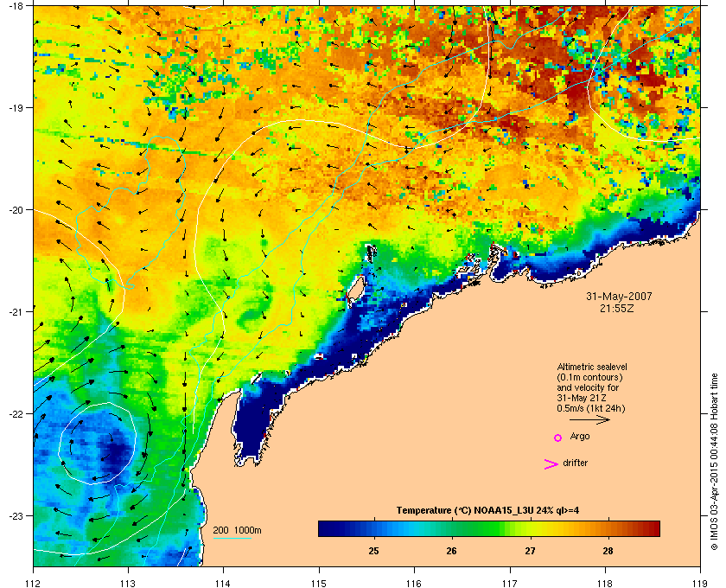726x588 pixels.
Task: Click the longitude axis label 115
Action: [319, 583]
